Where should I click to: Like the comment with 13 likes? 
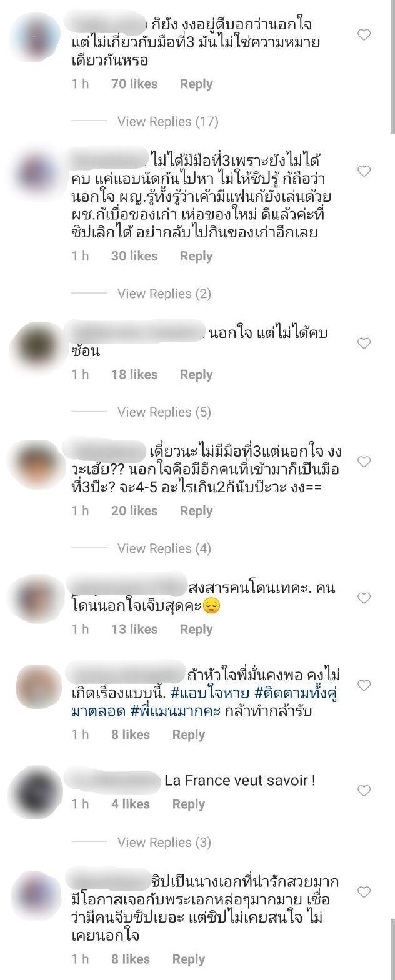[364, 598]
